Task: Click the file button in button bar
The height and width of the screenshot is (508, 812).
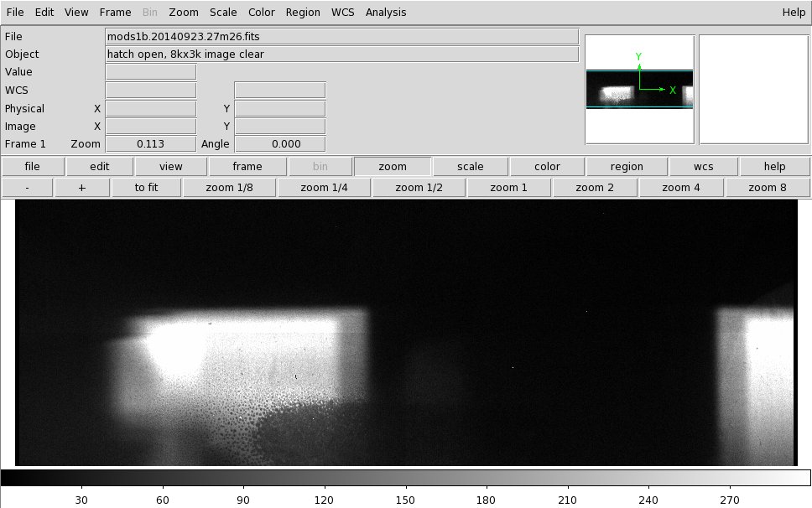Action: [x=33, y=167]
